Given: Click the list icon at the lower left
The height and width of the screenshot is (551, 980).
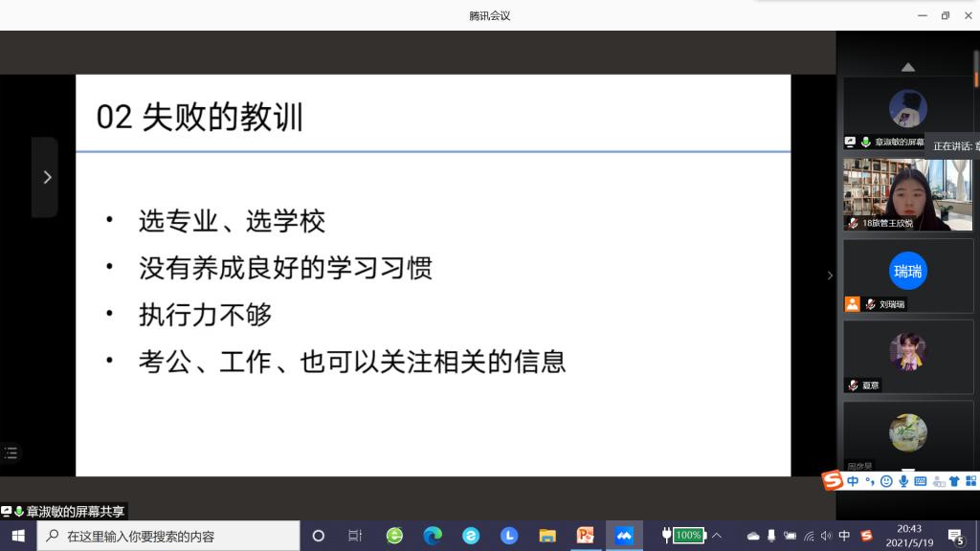Looking at the screenshot, I should coord(11,452).
